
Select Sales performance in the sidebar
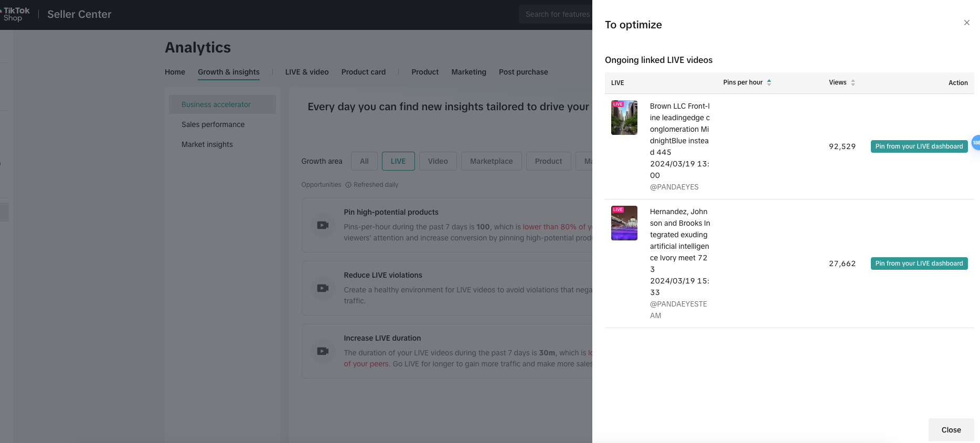tap(213, 124)
